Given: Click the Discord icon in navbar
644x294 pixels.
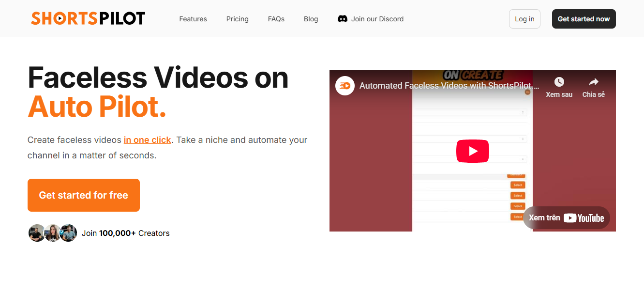Looking at the screenshot, I should pyautogui.click(x=343, y=19).
